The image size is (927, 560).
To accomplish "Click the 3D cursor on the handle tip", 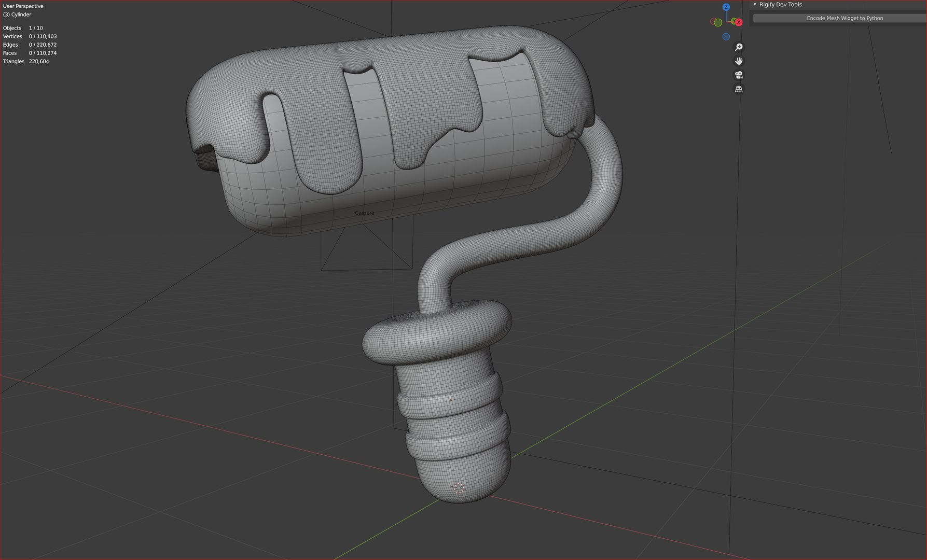I will pos(459,488).
